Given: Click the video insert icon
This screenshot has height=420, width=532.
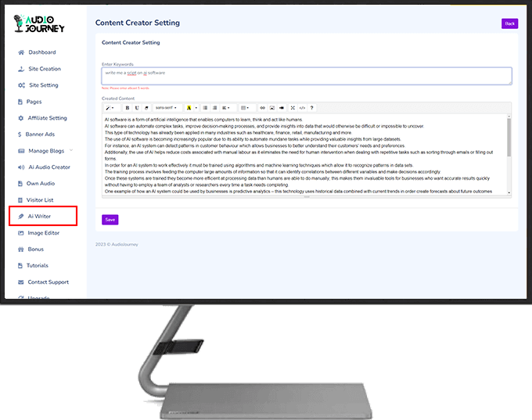Looking at the screenshot, I should (281, 108).
